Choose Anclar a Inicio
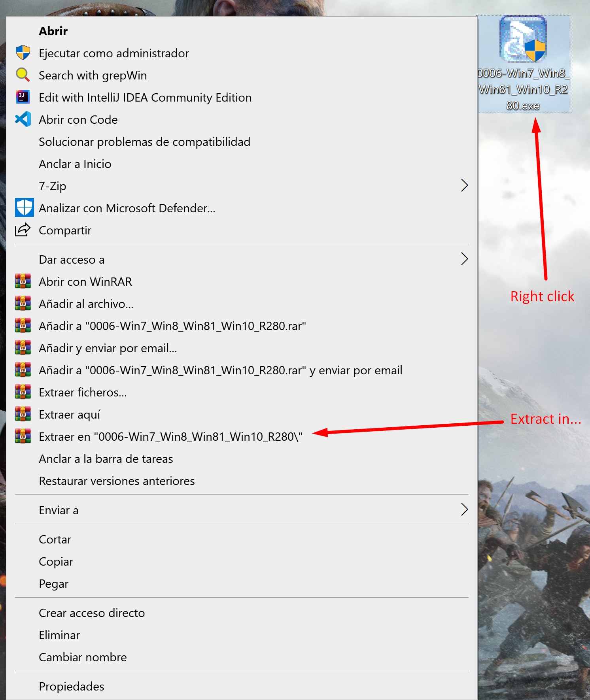Image resolution: width=590 pixels, height=700 pixels. click(x=242, y=164)
